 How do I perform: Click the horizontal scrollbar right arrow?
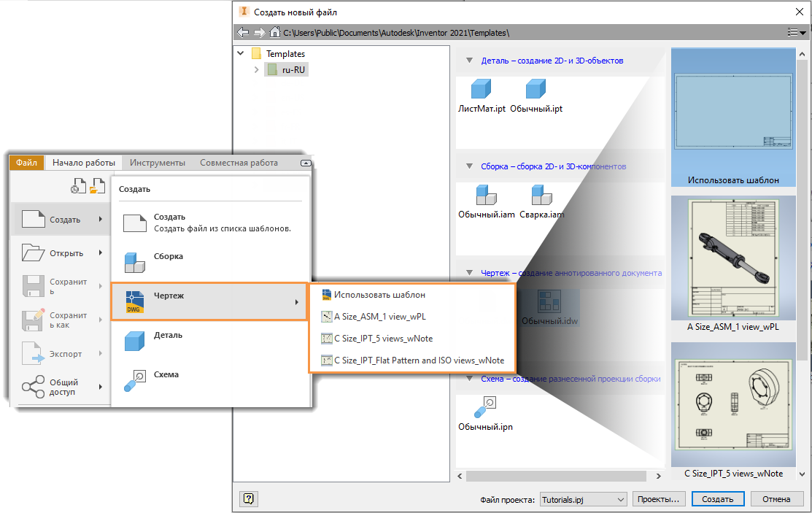point(658,476)
